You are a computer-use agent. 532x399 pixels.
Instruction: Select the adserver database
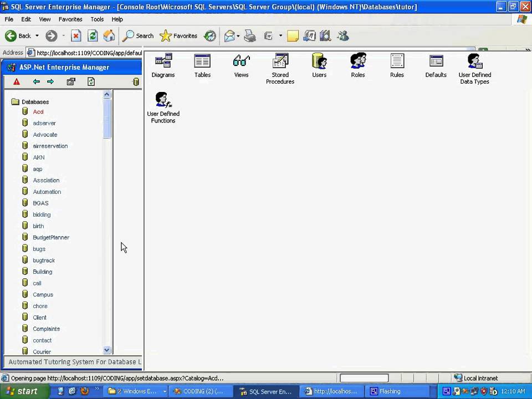pyautogui.click(x=44, y=123)
